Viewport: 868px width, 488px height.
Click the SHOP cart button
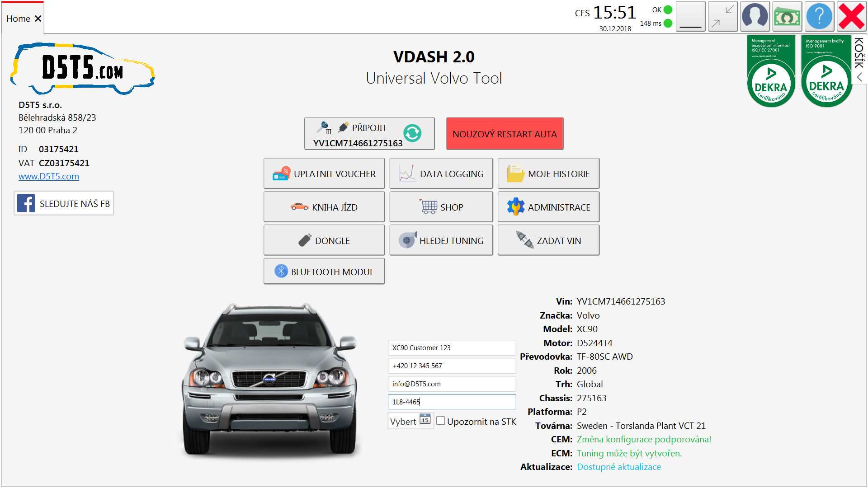click(x=441, y=207)
